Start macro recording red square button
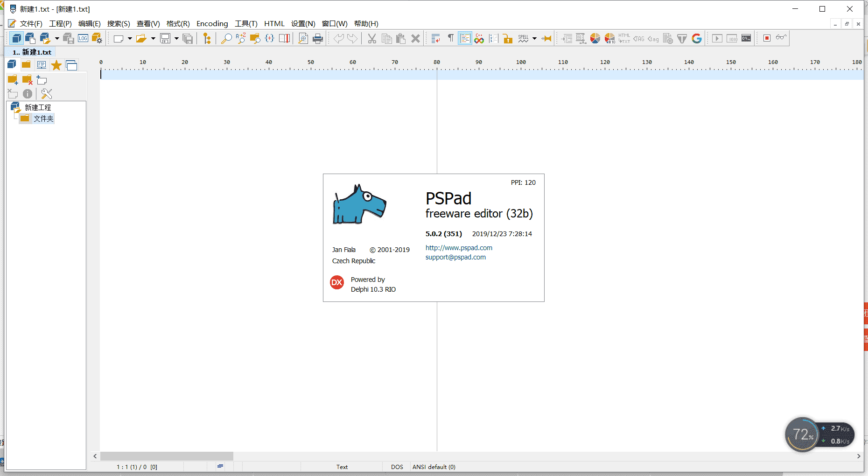This screenshot has height=476, width=868. (767, 38)
